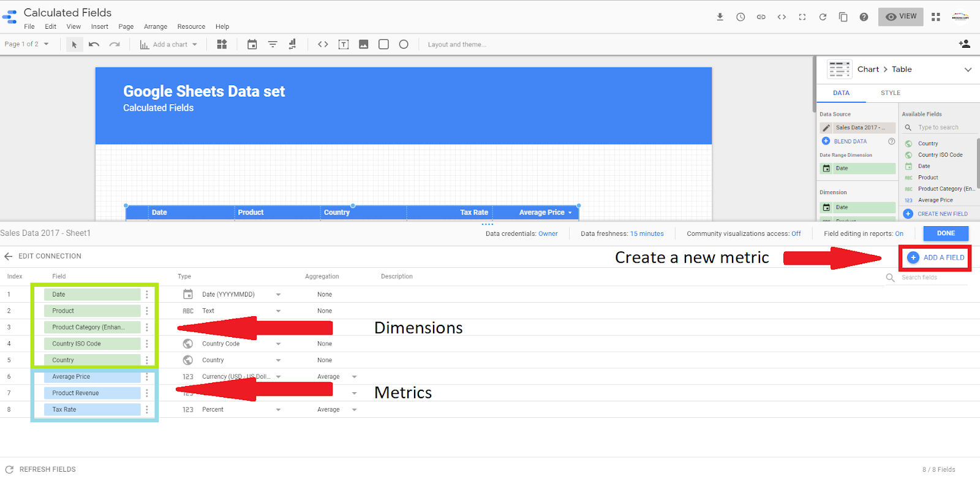
Task: Open the share/add people icon
Action: point(964,44)
